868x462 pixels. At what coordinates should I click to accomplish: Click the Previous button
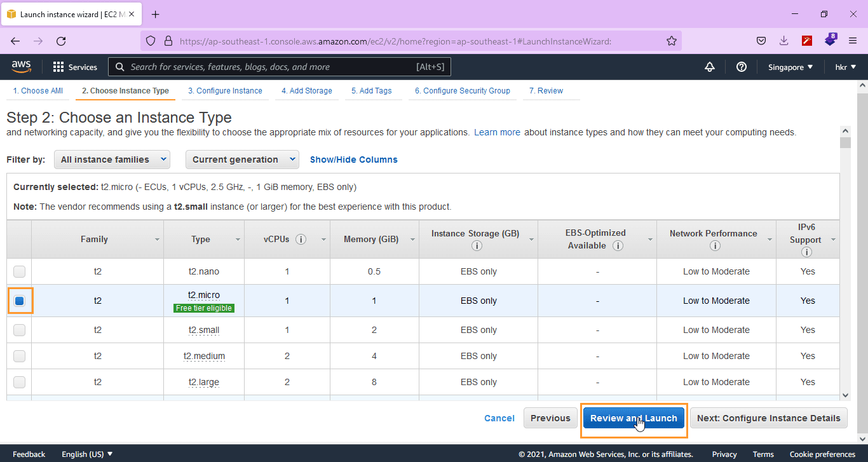coord(550,418)
